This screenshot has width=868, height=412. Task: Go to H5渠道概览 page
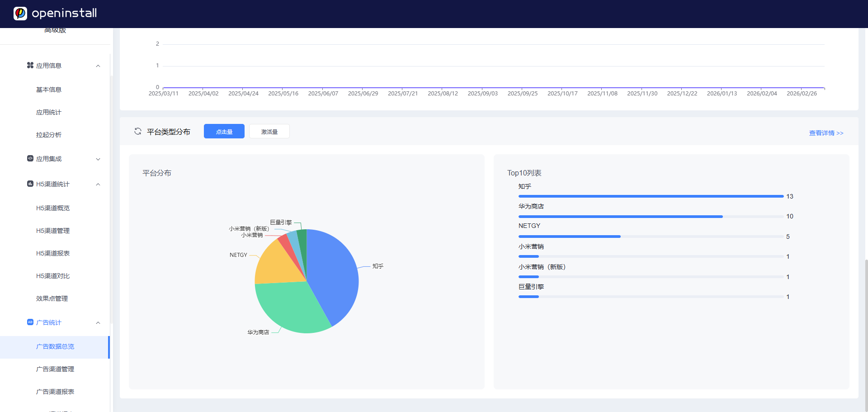[53, 208]
